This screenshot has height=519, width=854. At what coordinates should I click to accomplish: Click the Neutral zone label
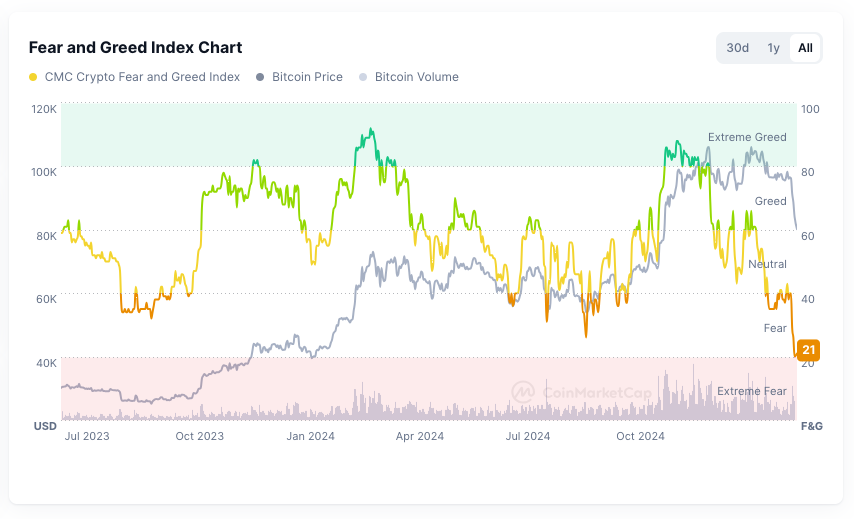coord(767,264)
